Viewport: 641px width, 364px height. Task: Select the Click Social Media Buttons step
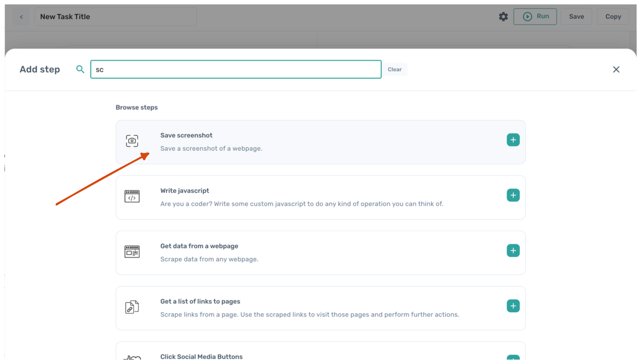pos(201,356)
